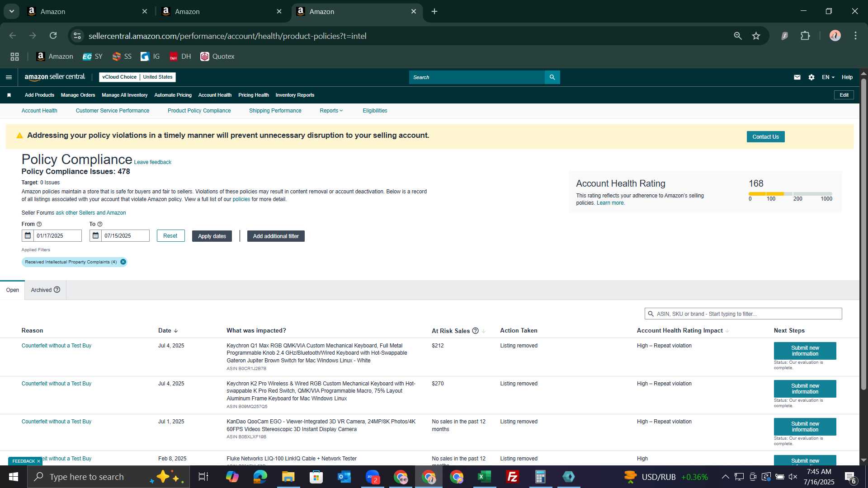Open the To date calendar picker icon
Image resolution: width=868 pixels, height=488 pixels.
[x=95, y=235]
